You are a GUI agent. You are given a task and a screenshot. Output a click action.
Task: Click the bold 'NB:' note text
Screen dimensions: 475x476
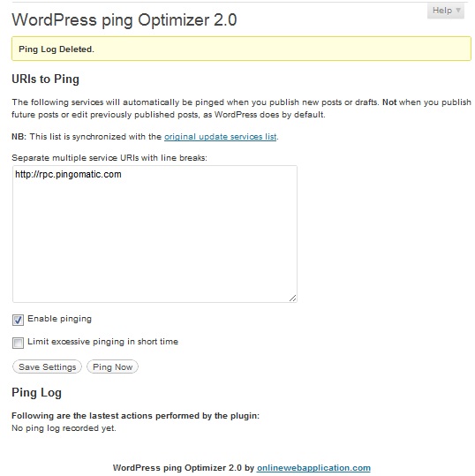(x=19, y=137)
